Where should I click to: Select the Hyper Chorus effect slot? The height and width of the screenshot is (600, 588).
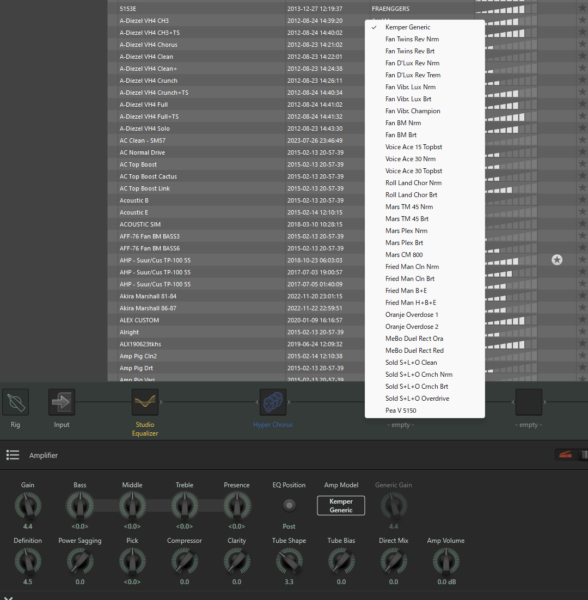(273, 402)
